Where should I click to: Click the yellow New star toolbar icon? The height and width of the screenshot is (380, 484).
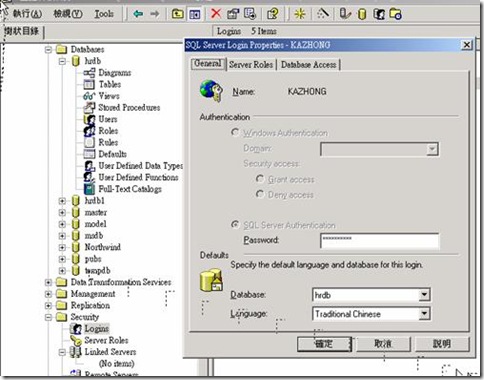point(300,14)
